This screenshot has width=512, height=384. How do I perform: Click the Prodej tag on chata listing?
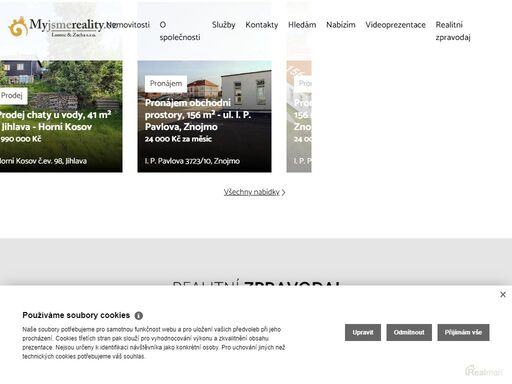point(13,96)
